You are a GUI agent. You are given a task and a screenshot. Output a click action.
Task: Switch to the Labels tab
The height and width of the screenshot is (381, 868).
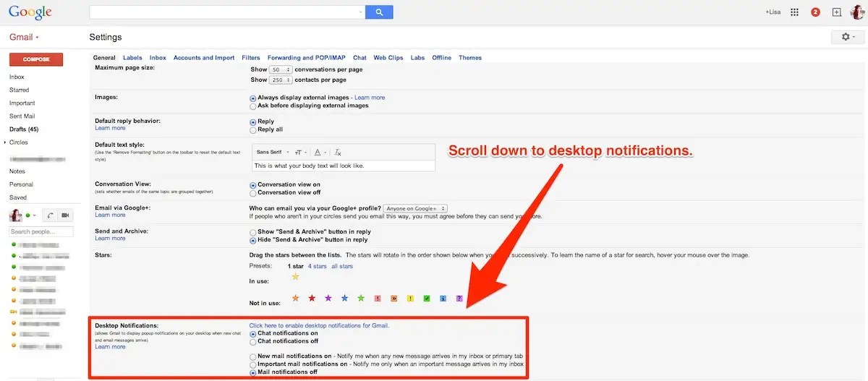[132, 58]
